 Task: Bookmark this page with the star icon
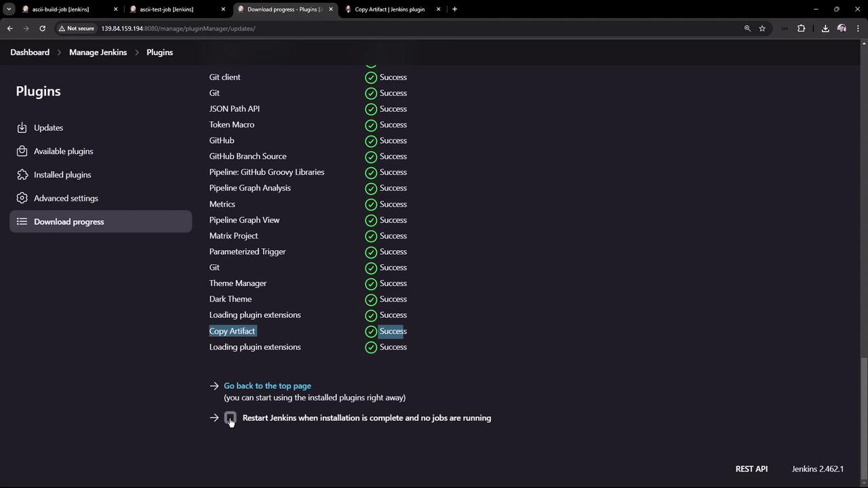(x=762, y=28)
